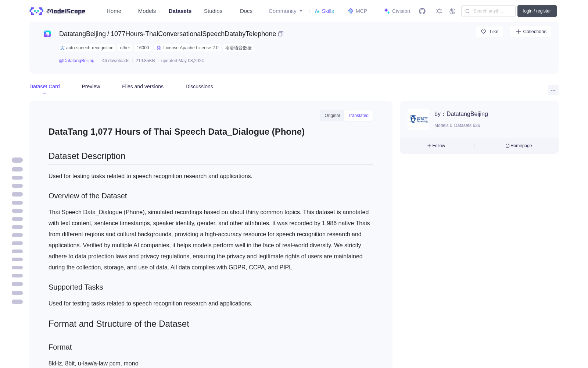Image resolution: width=588 pixels, height=368 pixels.
Task: Click the 泰语语音数据 tag
Action: pos(239,48)
